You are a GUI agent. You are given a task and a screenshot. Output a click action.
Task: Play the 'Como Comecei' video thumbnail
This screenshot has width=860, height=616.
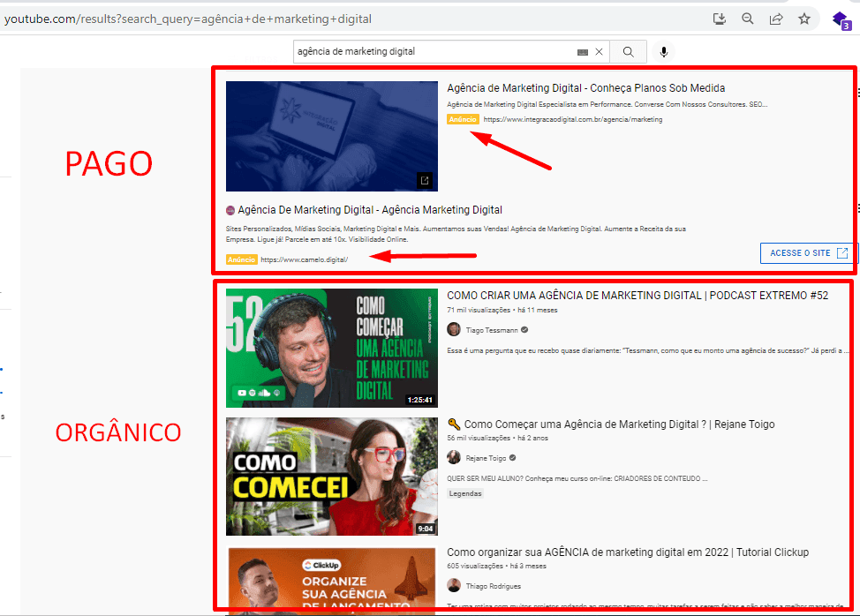331,476
